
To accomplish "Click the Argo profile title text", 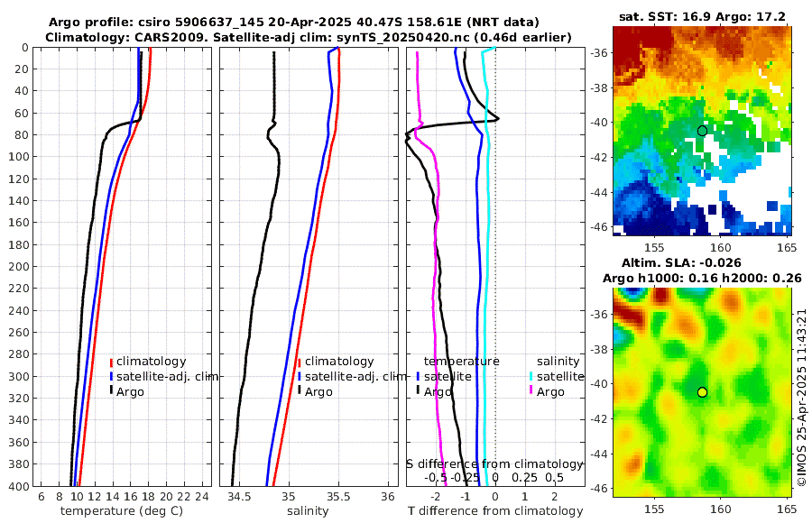I will 293,22.
